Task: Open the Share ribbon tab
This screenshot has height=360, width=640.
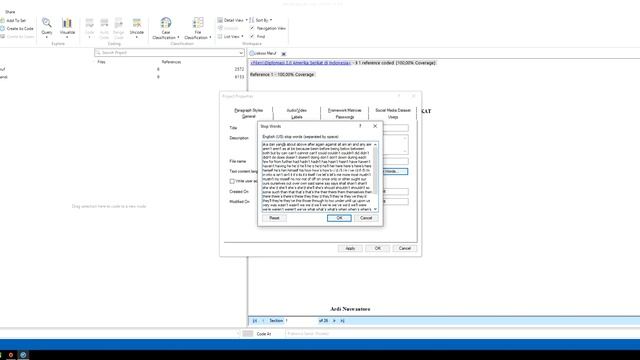Action: (x=10, y=12)
